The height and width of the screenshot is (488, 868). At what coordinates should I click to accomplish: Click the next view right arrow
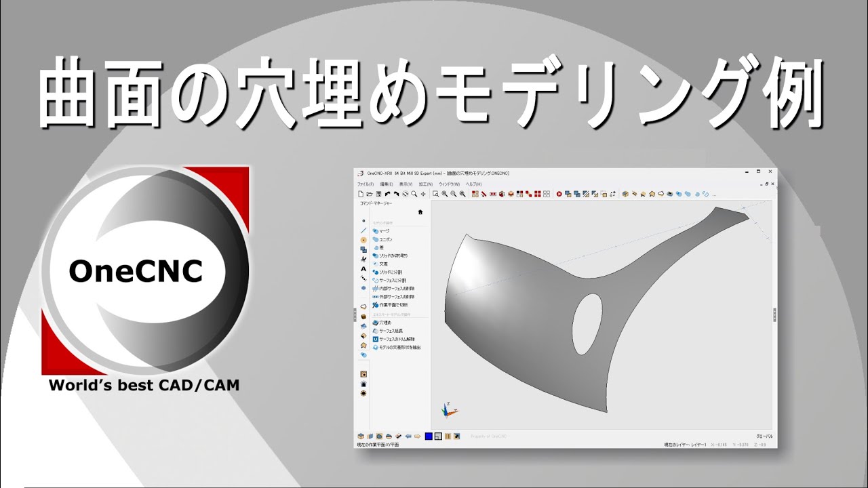tap(418, 436)
